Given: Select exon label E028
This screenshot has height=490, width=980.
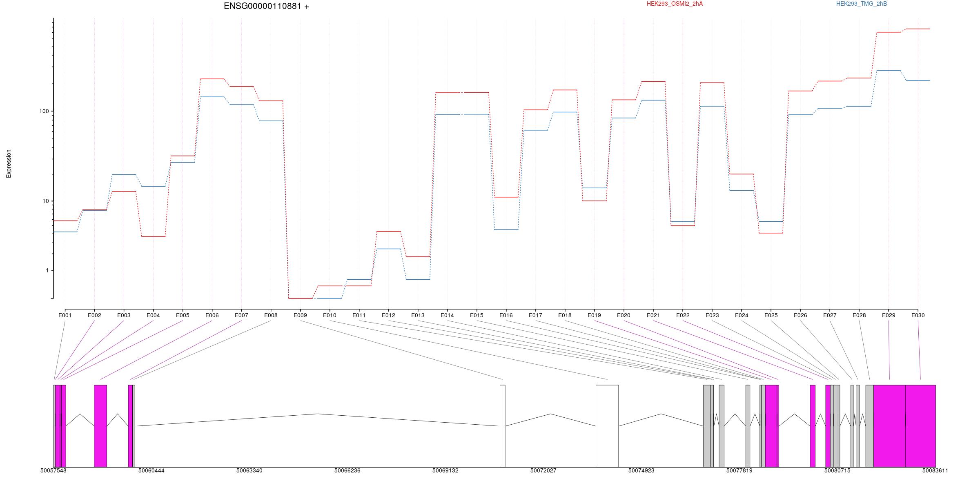Looking at the screenshot, I should (859, 315).
